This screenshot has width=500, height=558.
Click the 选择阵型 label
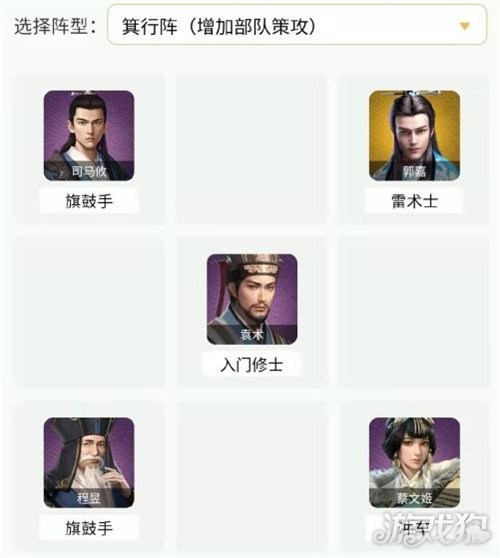pos(52,26)
